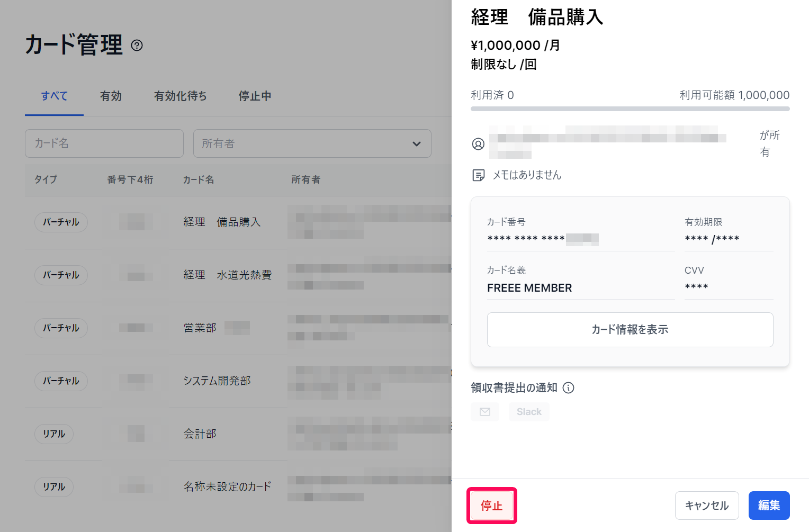Switch to the 有効化待ち tab

tap(180, 96)
